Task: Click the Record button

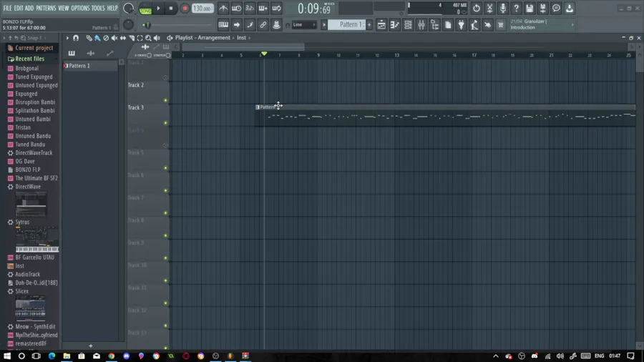Action: point(185,8)
